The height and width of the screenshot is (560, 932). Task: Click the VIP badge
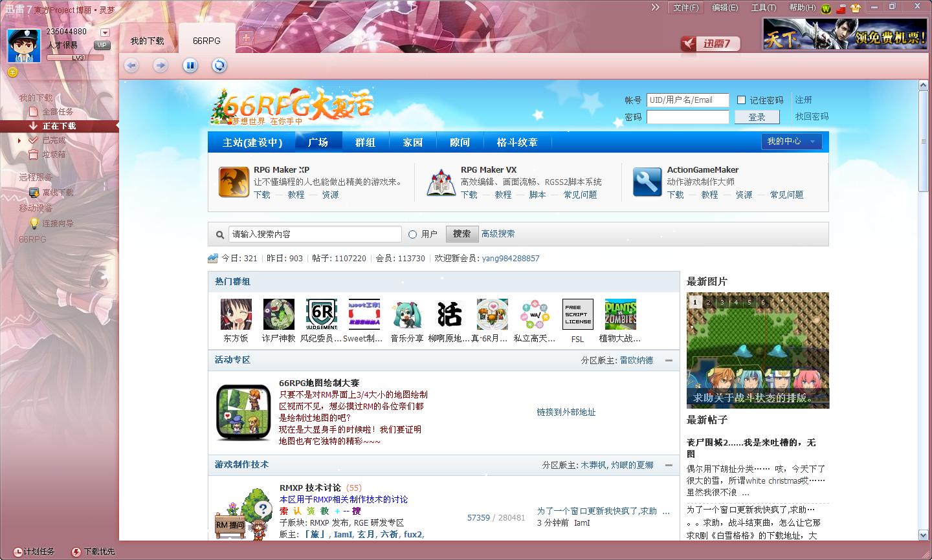pos(102,45)
